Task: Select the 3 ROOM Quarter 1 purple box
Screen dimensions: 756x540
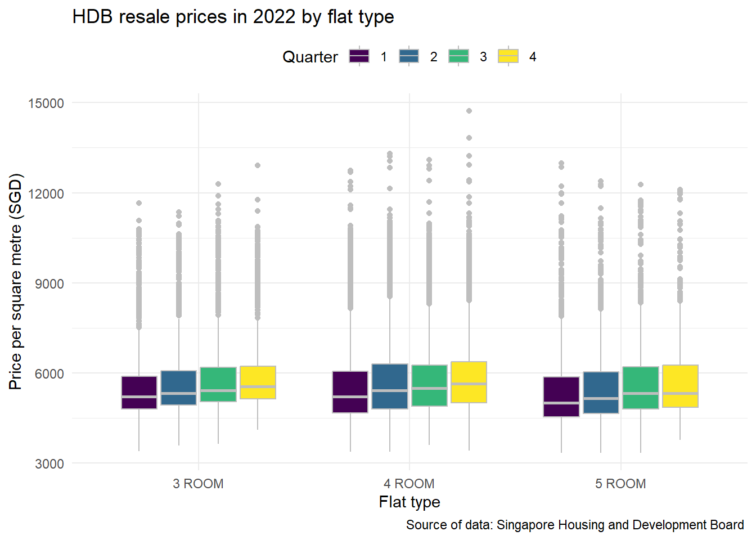Action: [x=139, y=392]
